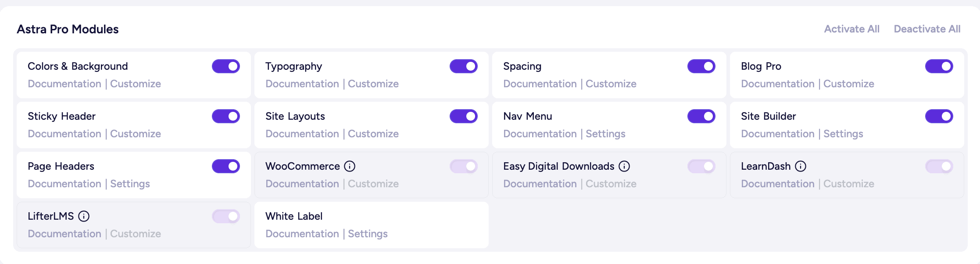This screenshot has height=264, width=980.
Task: Open Documentation link under Blog Pro
Action: [778, 84]
